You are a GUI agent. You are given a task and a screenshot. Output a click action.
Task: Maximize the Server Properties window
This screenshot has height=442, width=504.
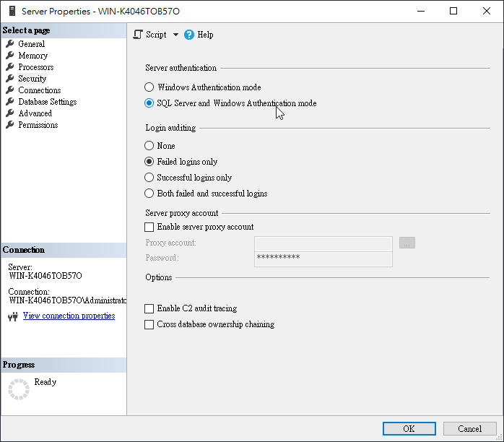453,11
